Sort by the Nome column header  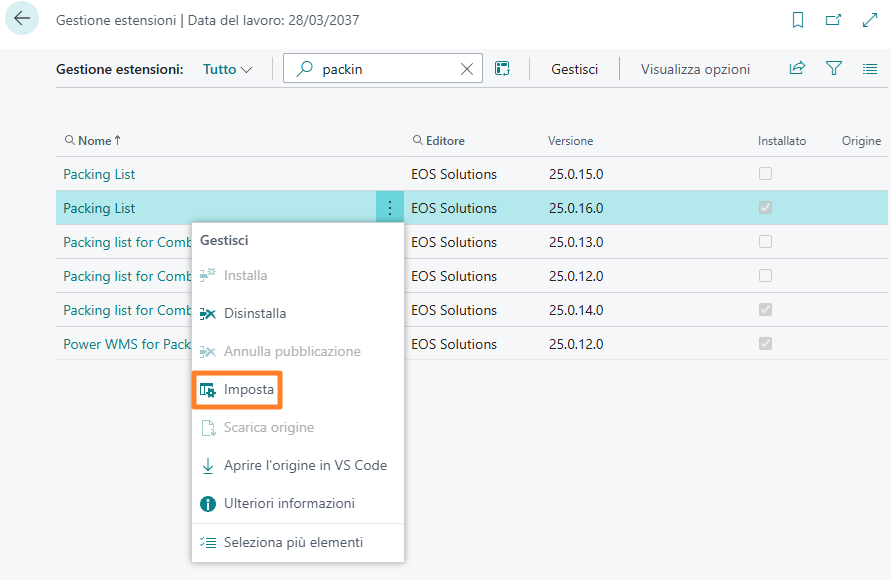click(x=95, y=141)
